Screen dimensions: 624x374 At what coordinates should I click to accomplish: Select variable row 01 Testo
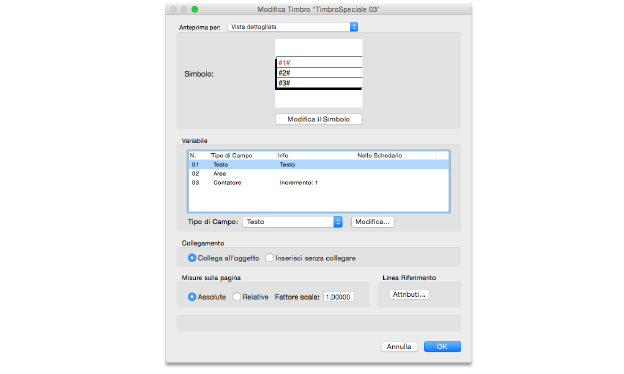319,164
